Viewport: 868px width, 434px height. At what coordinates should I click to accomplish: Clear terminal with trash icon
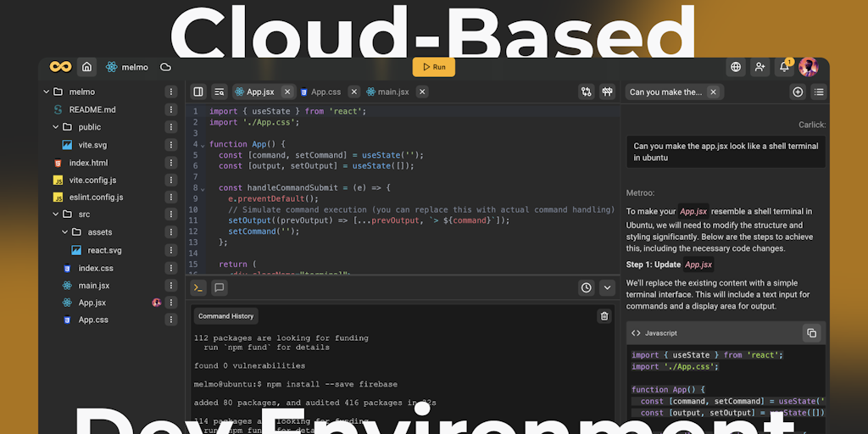pyautogui.click(x=604, y=316)
